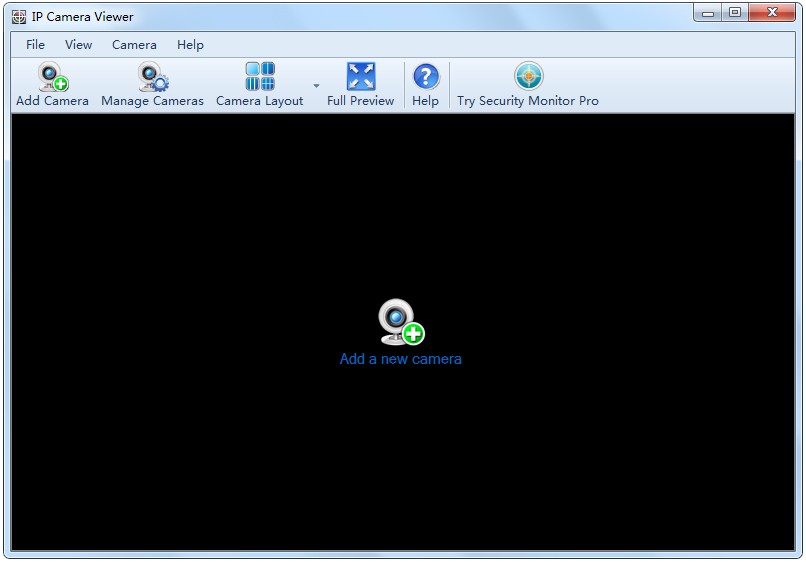Close the IP Camera Viewer window
Screen dimensions: 806x562
[773, 13]
